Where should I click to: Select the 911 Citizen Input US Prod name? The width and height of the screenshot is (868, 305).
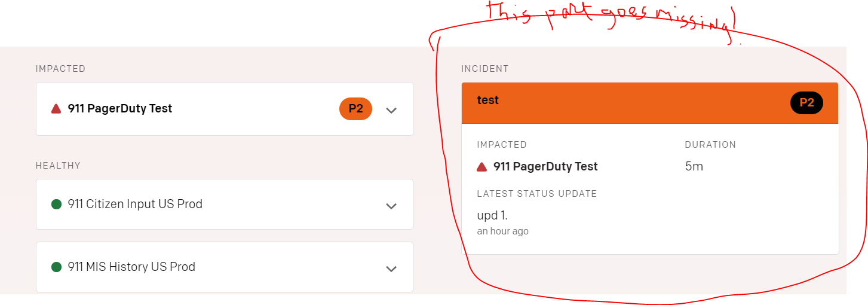(x=135, y=205)
